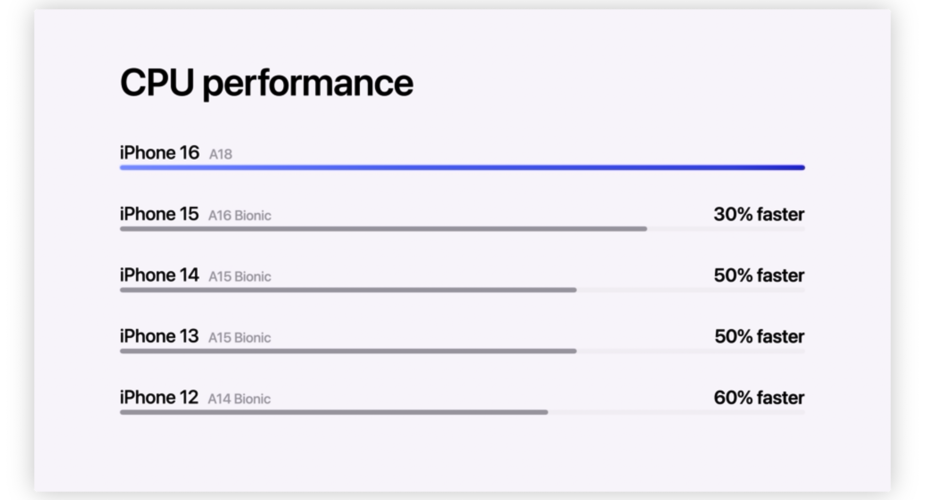The image size is (925, 500).
Task: Click the 50% faster text for iPhone 13
Action: [x=759, y=337]
